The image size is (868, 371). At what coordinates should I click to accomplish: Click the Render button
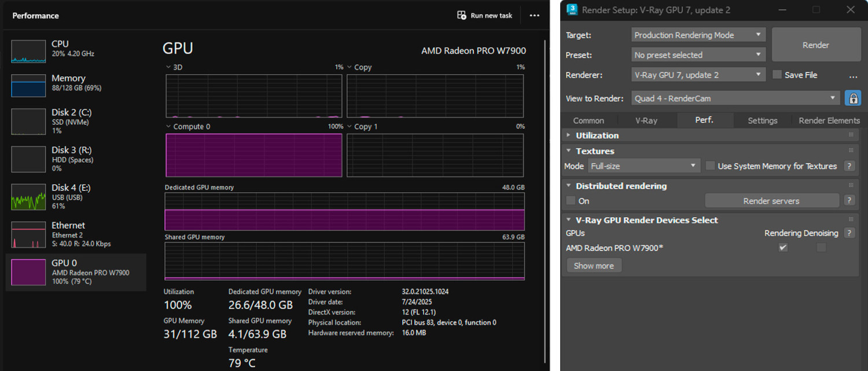[x=815, y=45]
